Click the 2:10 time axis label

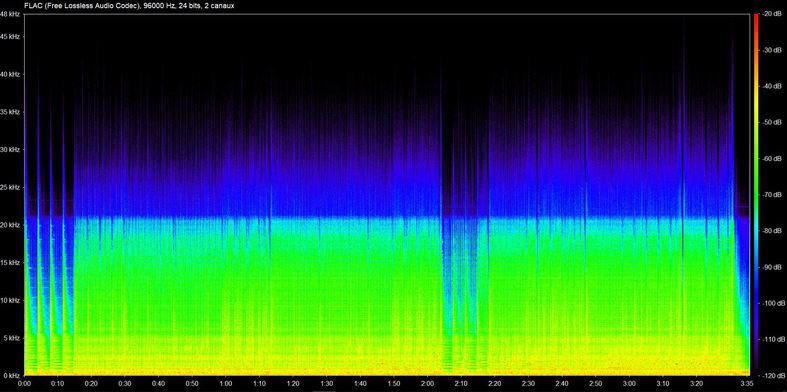(461, 383)
